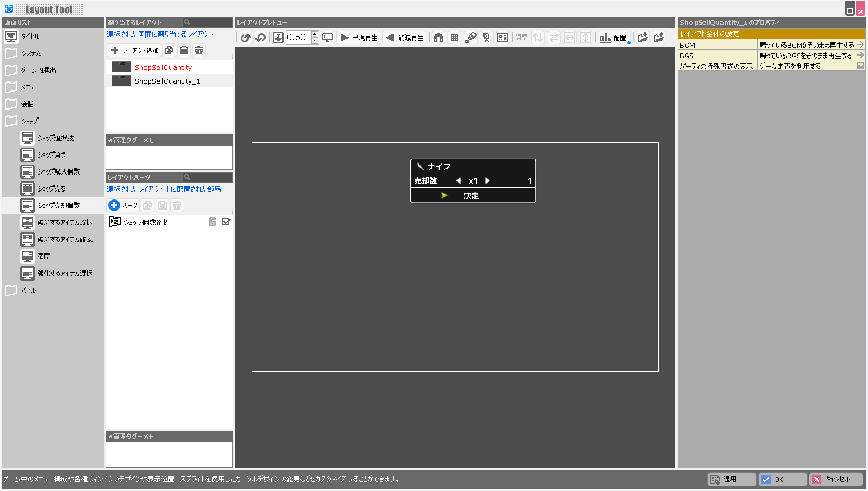The image size is (868, 491).
Task: Click the trash icon next to レイアウト追加
Action: click(x=199, y=51)
